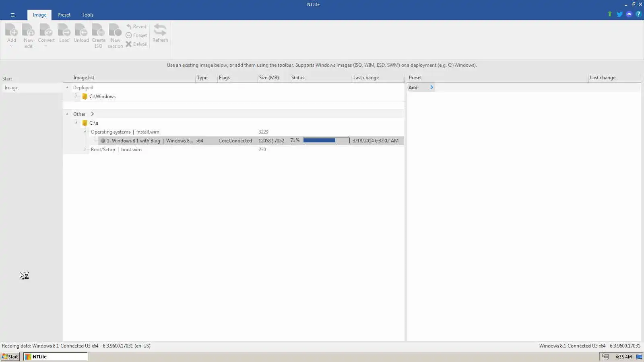Collapse the Operating systems install.wim node
The image size is (644, 362).
pos(85,132)
